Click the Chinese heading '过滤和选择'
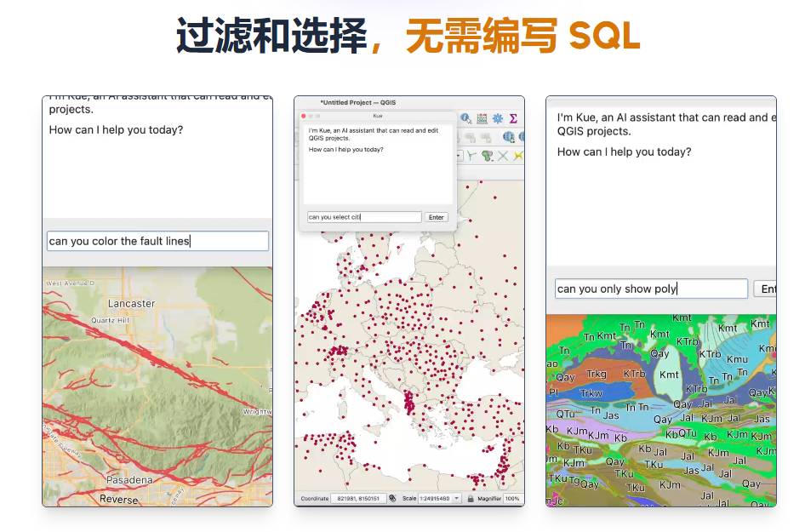The height and width of the screenshot is (532, 805). [x=272, y=36]
